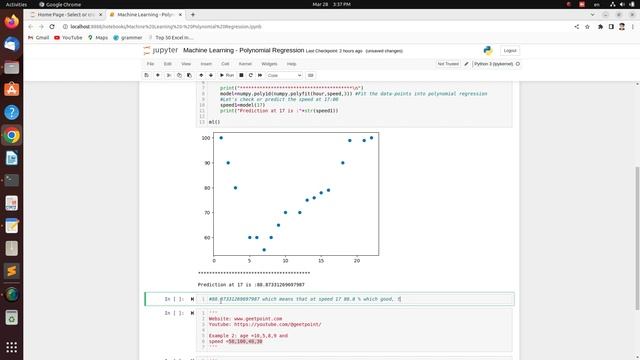Open Thunderbird mail from the dock
Viewport: 640px width, 360px height.
click(x=11, y=44)
